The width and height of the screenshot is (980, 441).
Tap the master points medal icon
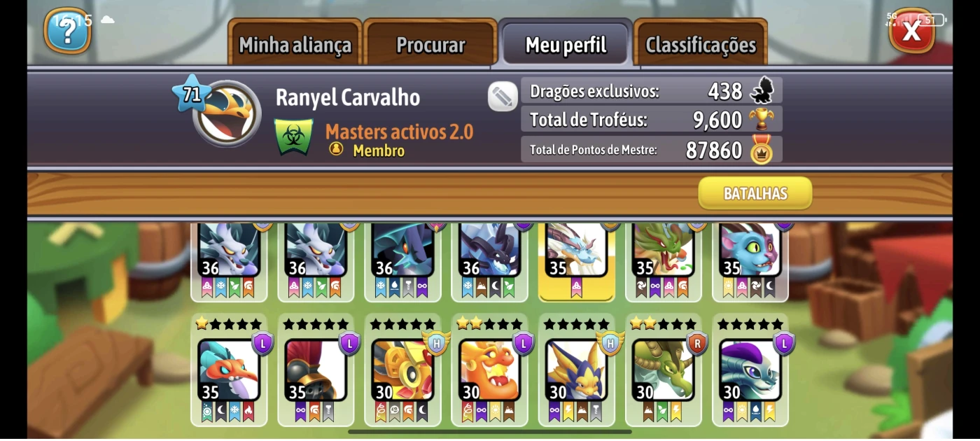[x=762, y=149]
